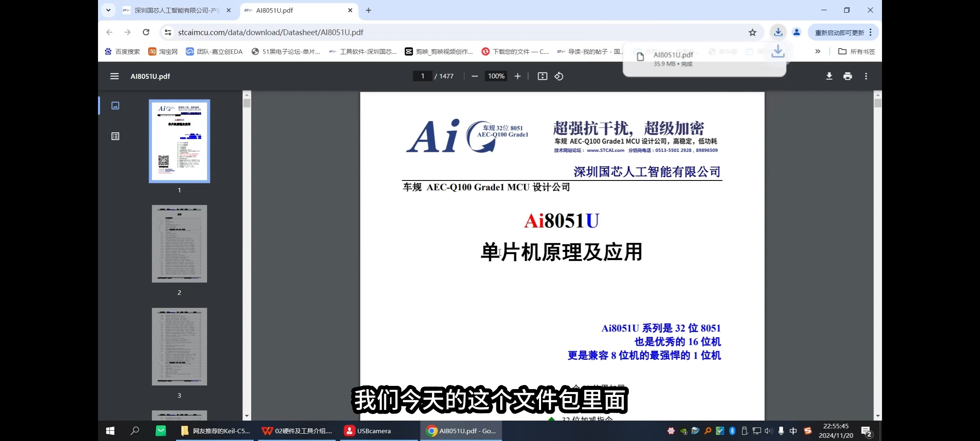980x441 pixels.
Task: Open the PDF viewer sidebar menu icon
Action: pyautogui.click(x=114, y=76)
